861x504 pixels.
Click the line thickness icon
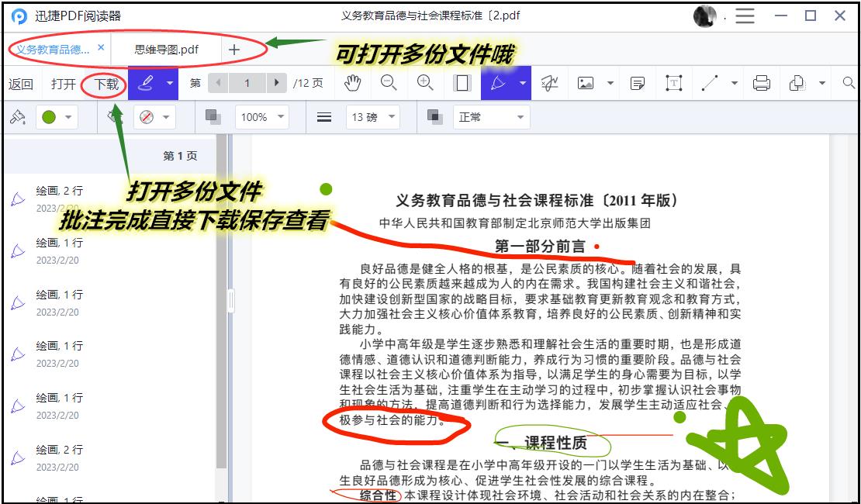[324, 117]
